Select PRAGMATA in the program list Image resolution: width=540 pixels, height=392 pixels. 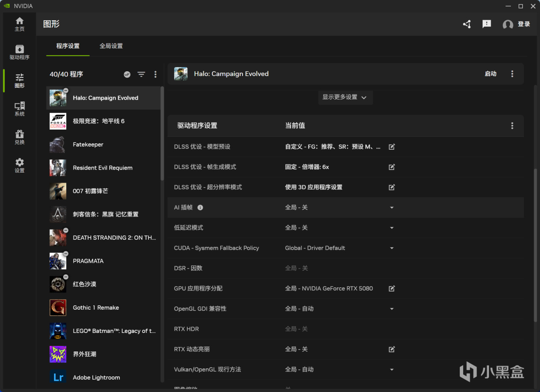103,261
